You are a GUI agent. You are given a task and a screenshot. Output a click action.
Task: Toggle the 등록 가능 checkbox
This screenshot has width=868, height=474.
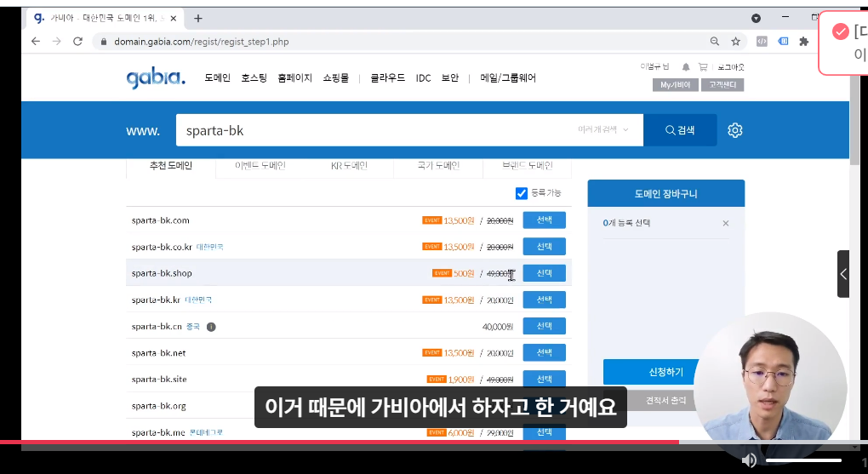pos(522,193)
